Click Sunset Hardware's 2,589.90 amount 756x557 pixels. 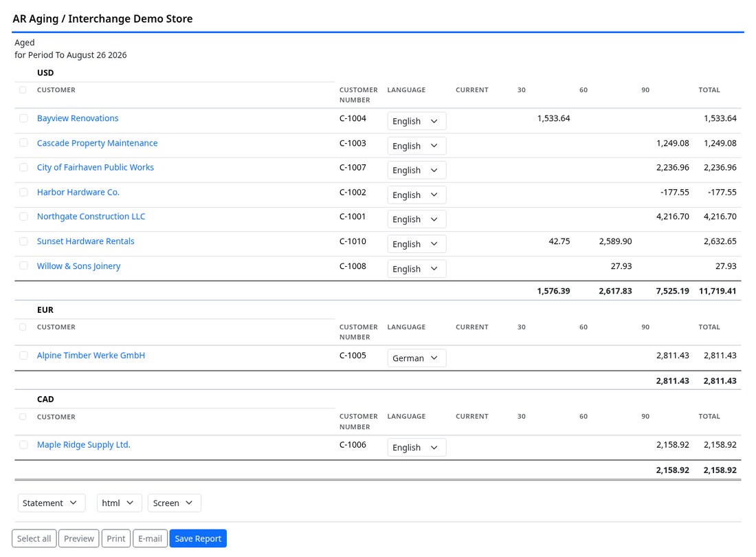click(x=615, y=241)
